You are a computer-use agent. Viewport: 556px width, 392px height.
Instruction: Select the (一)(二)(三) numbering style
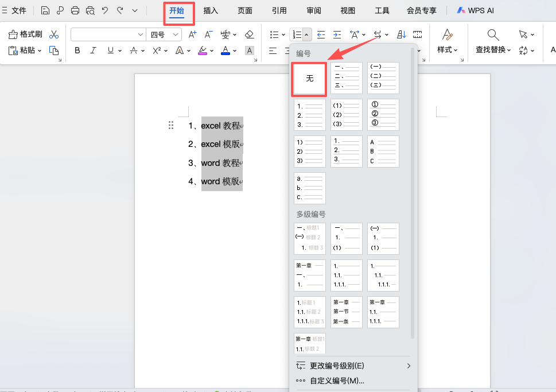click(x=383, y=78)
